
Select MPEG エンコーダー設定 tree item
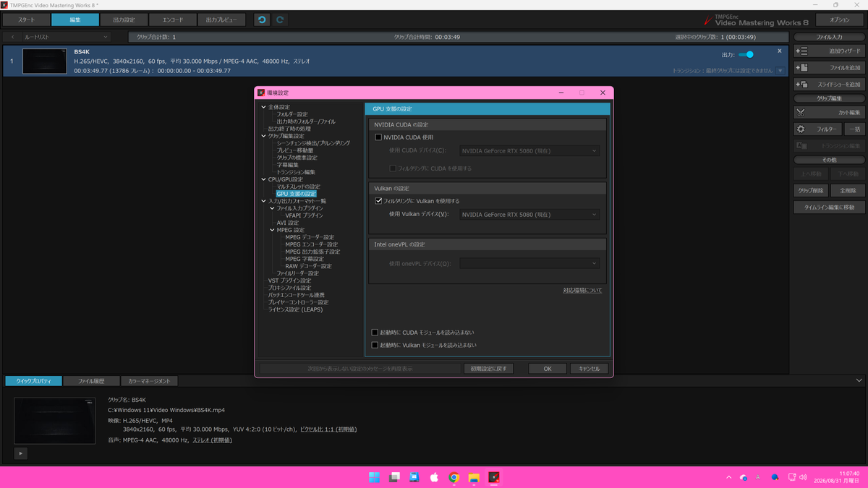(311, 244)
